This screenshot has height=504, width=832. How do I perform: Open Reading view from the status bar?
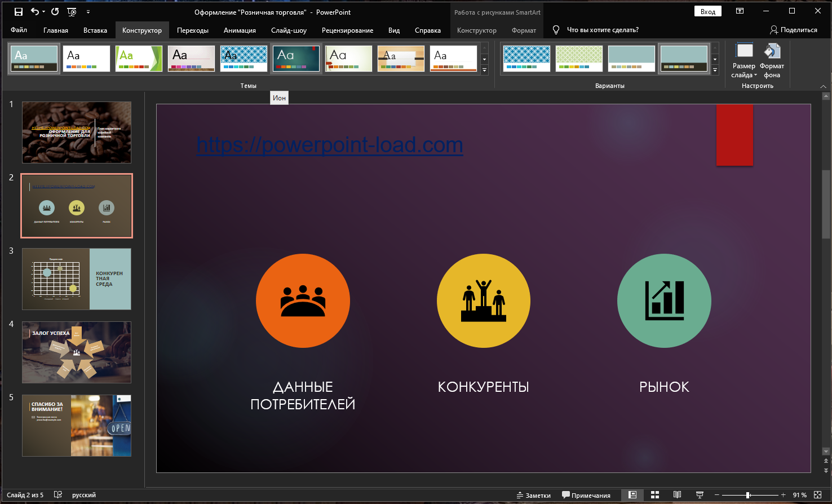676,495
